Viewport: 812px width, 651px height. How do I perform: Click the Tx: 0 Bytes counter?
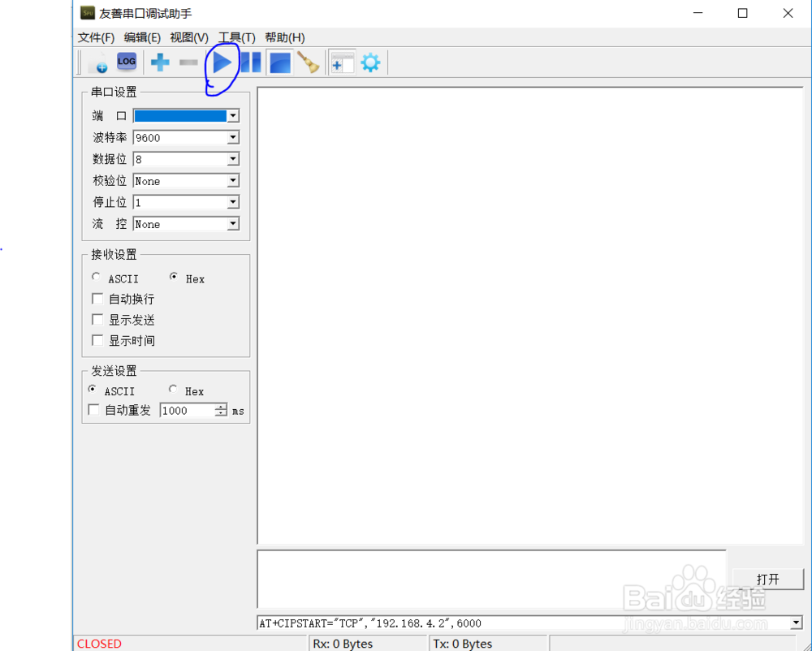coord(463,644)
